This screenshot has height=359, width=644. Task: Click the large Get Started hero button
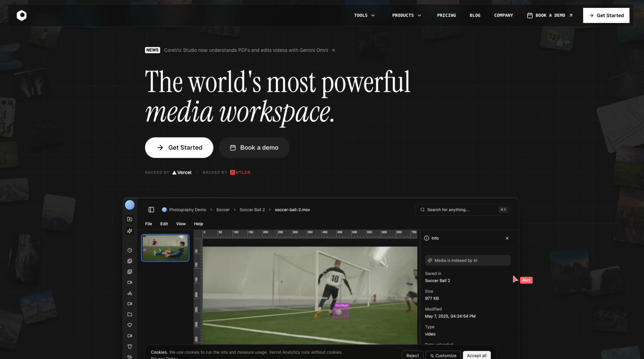(x=179, y=148)
